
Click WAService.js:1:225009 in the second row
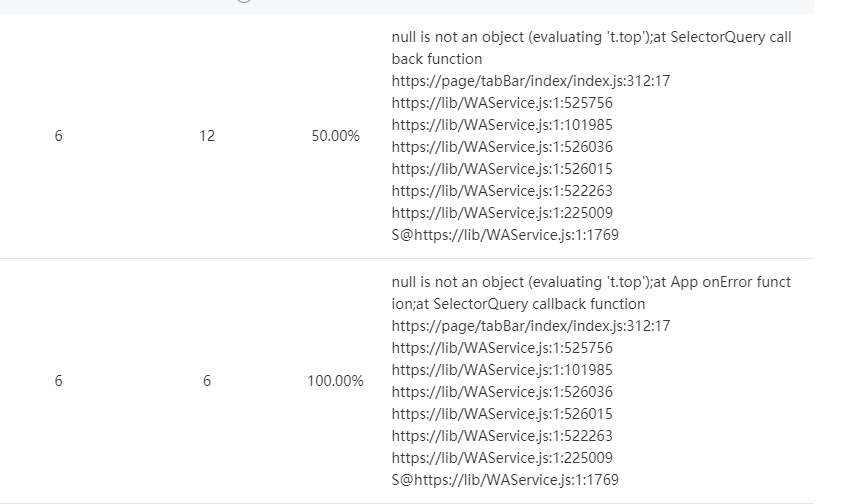coord(502,458)
